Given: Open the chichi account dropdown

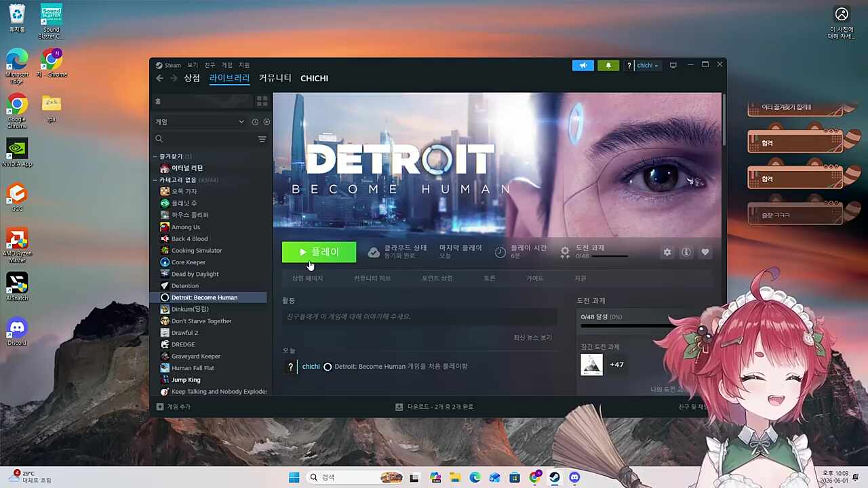Looking at the screenshot, I should 648,65.
